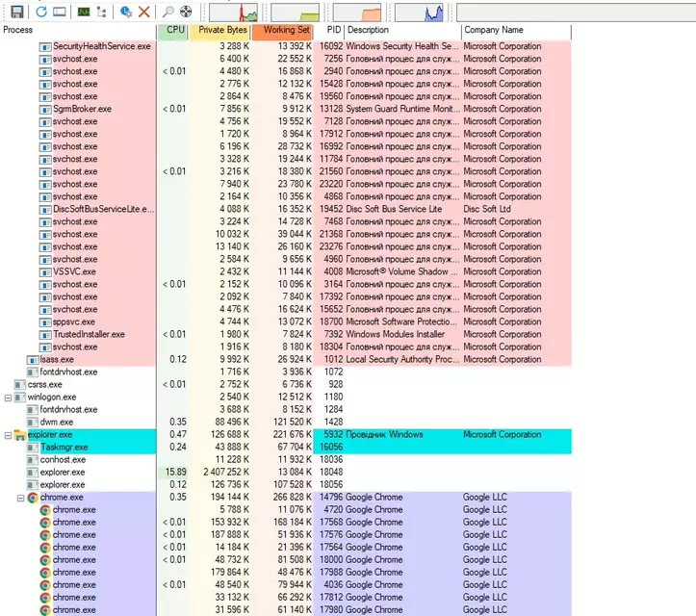Toggle the Show Process Tree icon
This screenshot has height=616, width=696.
[102, 12]
